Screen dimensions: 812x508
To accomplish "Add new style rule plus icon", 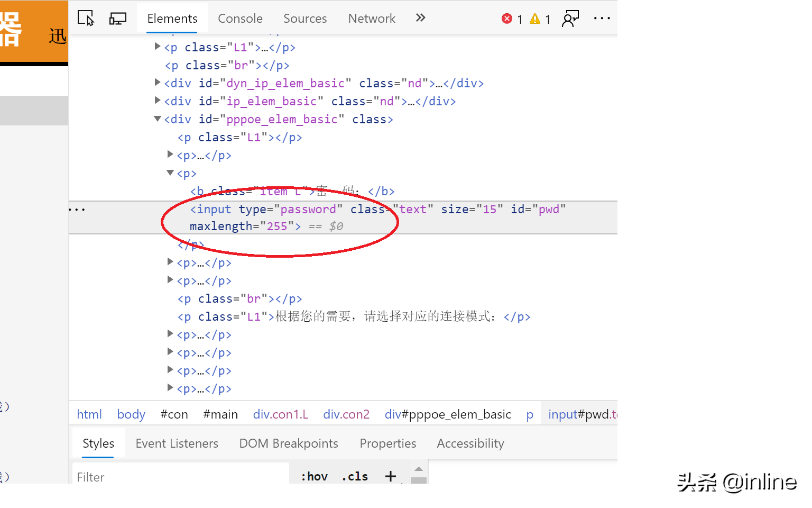I will click(x=391, y=476).
